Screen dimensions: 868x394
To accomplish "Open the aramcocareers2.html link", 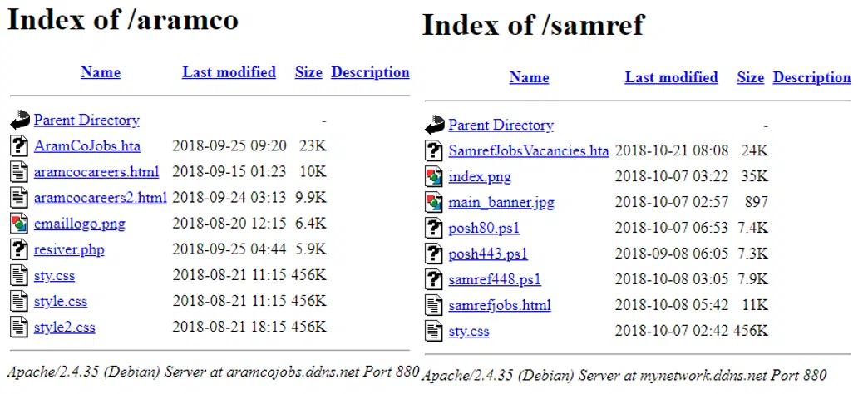I will coord(101,198).
